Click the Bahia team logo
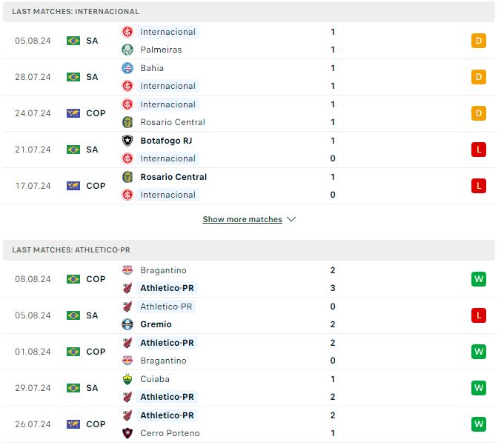The width and height of the screenshot is (504, 445). click(x=127, y=68)
